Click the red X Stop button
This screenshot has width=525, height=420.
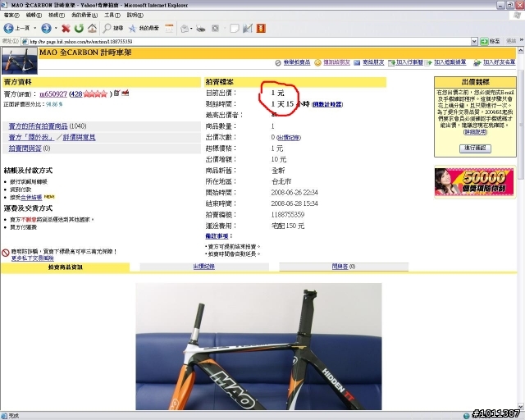point(66,29)
